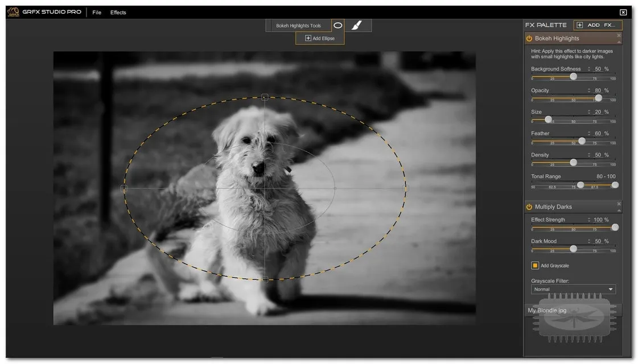Open the File menu
Image resolution: width=638 pixels, height=364 pixels.
tap(97, 12)
